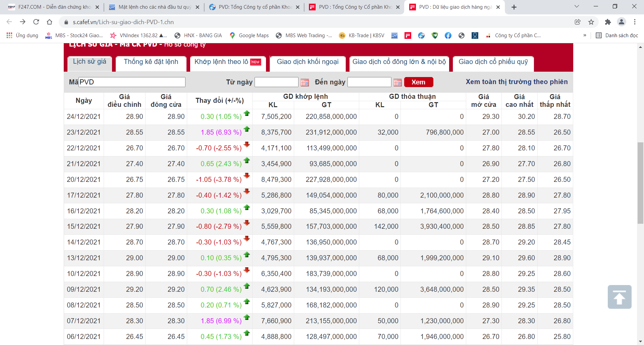Image resolution: width=644 pixels, height=345 pixels.
Task: Open the Chrome profile avatar
Action: point(621,22)
